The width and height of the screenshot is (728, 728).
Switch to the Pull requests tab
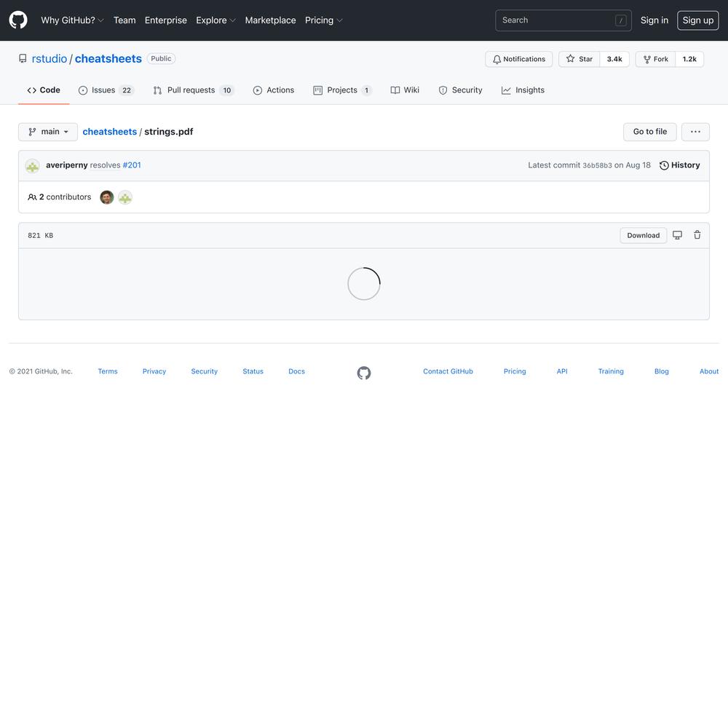point(194,90)
